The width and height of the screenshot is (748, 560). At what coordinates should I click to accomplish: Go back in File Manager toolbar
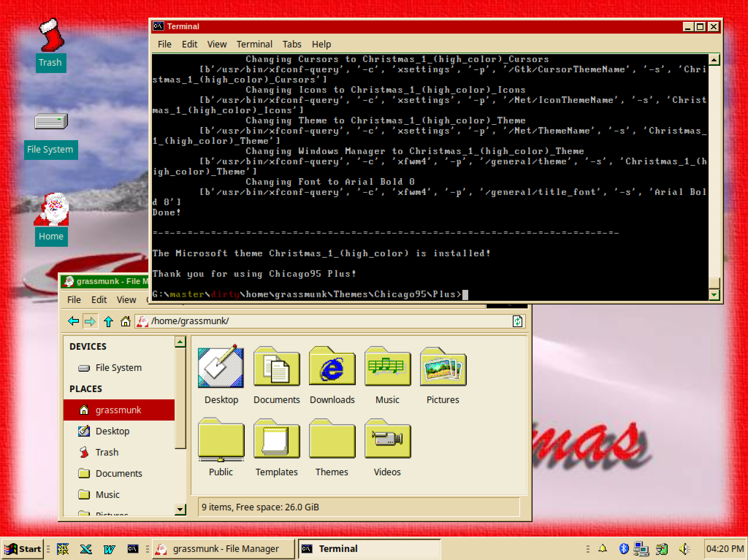(73, 321)
